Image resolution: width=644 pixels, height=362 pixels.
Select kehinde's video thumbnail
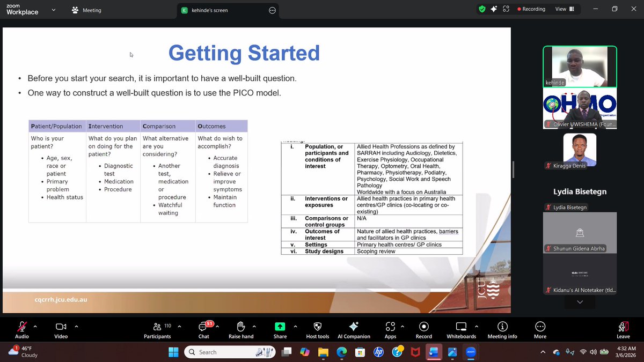[x=580, y=67]
